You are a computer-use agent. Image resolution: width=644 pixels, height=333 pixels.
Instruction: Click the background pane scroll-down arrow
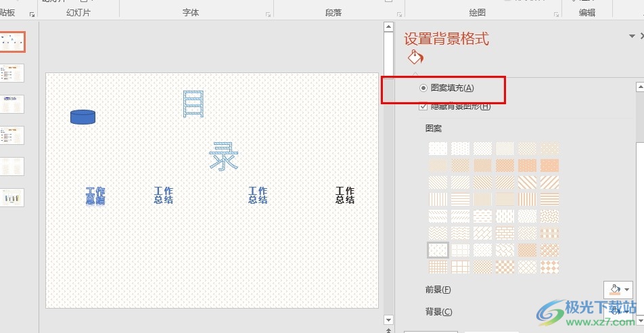pos(640,319)
